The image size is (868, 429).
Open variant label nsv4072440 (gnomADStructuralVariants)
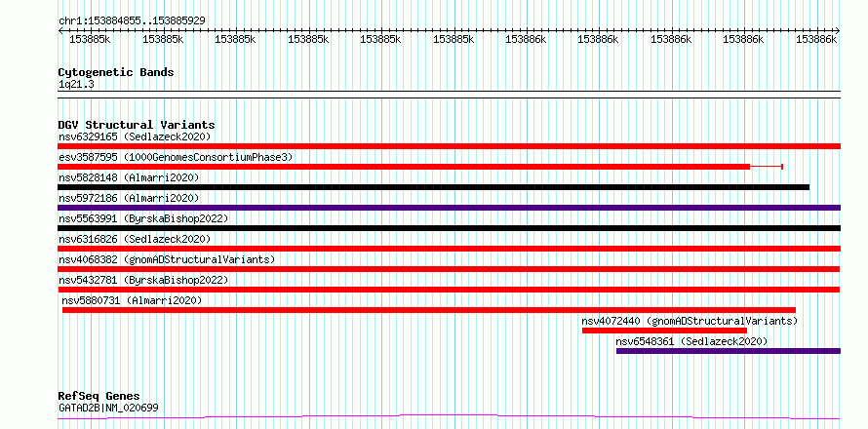coord(690,321)
